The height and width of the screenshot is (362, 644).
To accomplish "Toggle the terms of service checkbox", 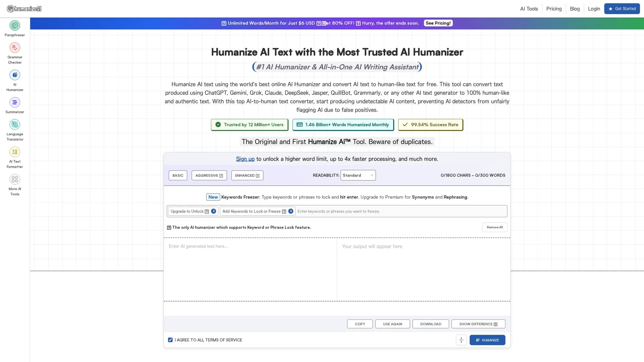I will click(x=170, y=340).
